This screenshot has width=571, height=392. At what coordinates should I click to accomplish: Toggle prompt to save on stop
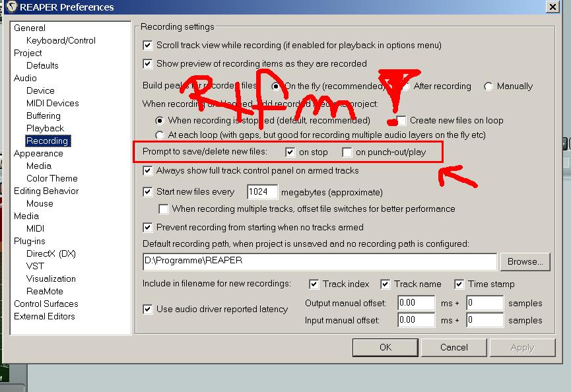[290, 152]
